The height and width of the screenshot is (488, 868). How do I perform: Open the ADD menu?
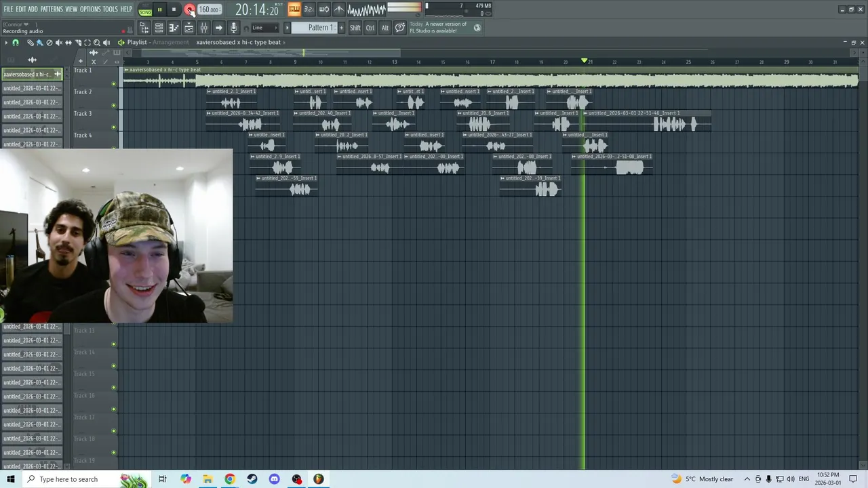coord(33,9)
